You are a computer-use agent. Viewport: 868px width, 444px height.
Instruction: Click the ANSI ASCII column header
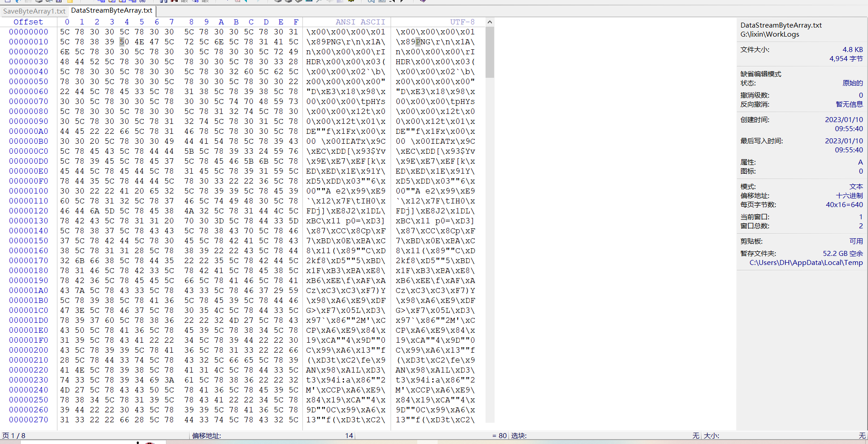click(360, 22)
